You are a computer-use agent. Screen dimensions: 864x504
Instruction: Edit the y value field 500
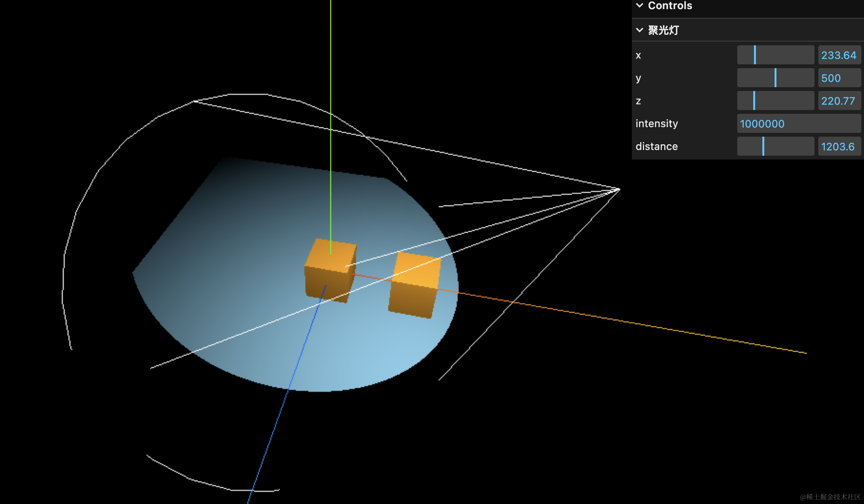[839, 78]
